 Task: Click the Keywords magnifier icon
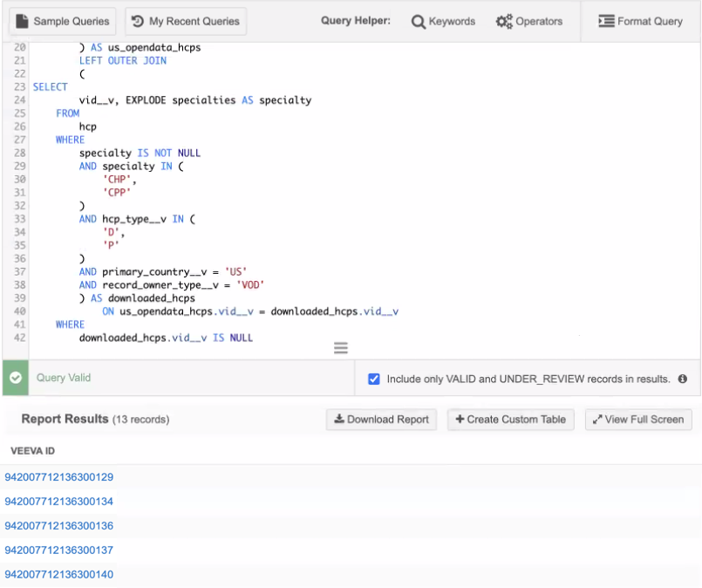[419, 21]
